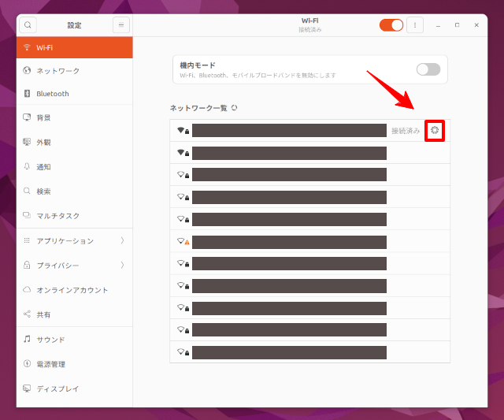Click the 通知 bell icon
The height and width of the screenshot is (420, 504).
point(27,167)
